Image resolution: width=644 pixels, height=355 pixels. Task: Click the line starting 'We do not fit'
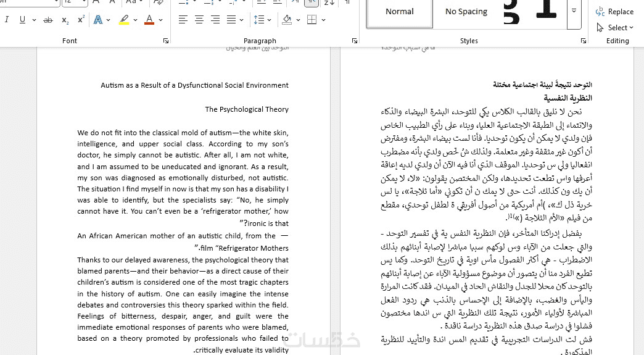click(x=183, y=133)
